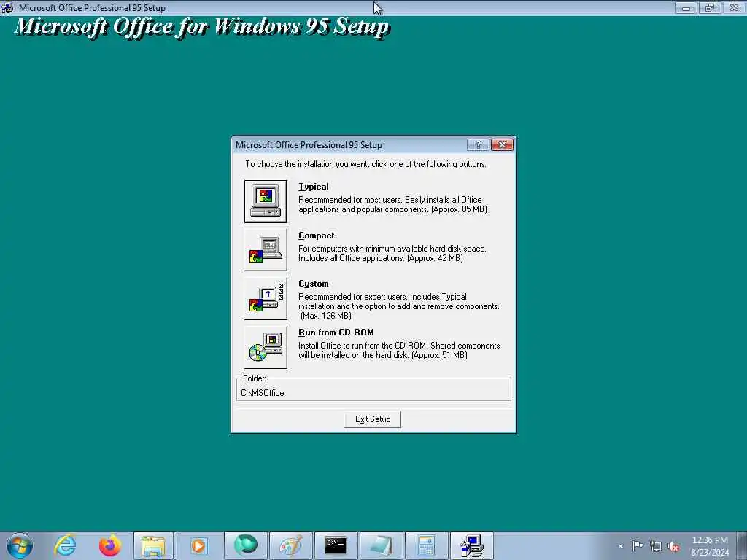Viewport: 747px width, 560px height.
Task: Restore down the main Office Setup window
Action: point(710,7)
